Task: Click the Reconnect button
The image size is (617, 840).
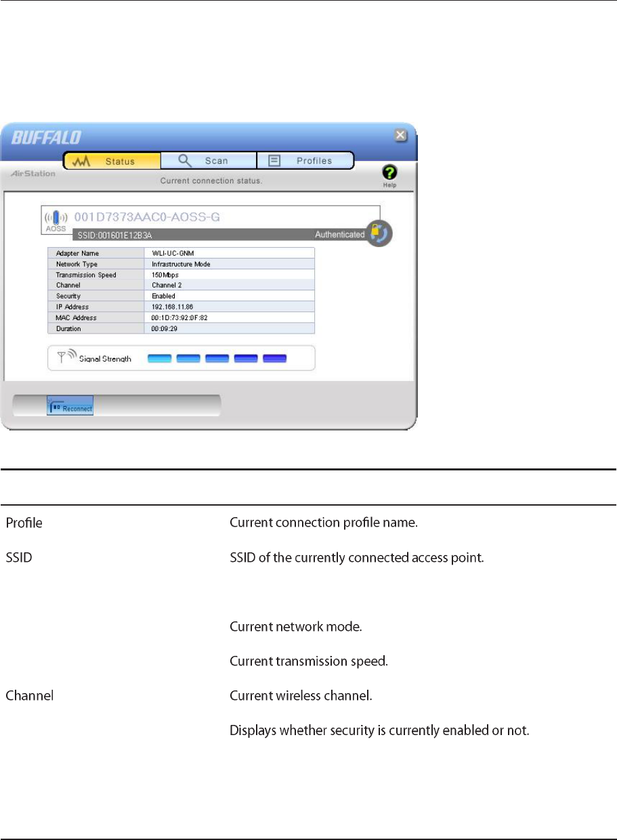Action: (x=70, y=405)
